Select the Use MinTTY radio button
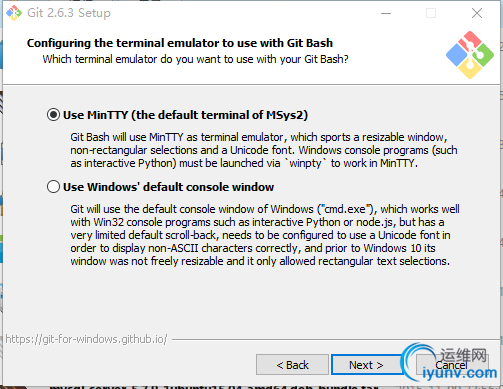The image size is (503, 389). point(53,115)
